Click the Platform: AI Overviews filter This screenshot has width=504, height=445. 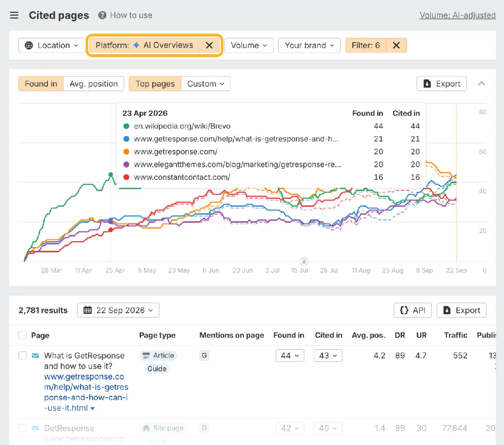click(x=144, y=45)
